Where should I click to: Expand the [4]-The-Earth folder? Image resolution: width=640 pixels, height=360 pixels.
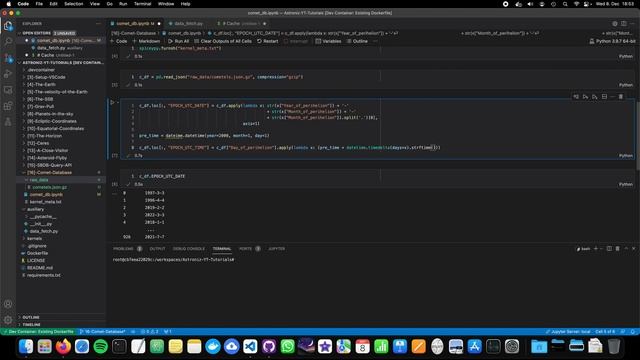point(41,84)
